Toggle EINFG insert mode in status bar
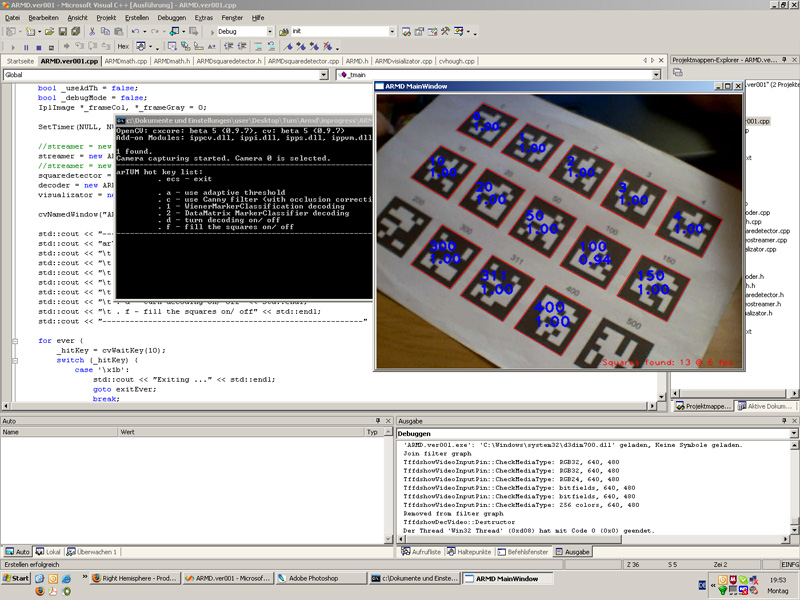This screenshot has height=600, width=800. (x=790, y=564)
